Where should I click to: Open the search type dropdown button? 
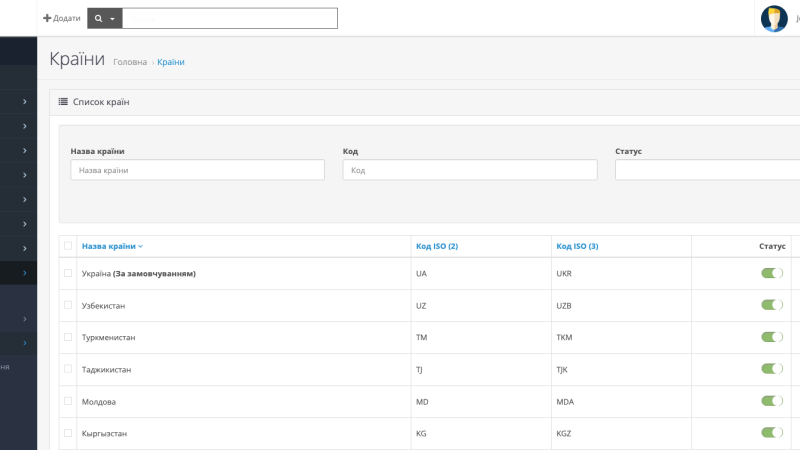tap(105, 18)
